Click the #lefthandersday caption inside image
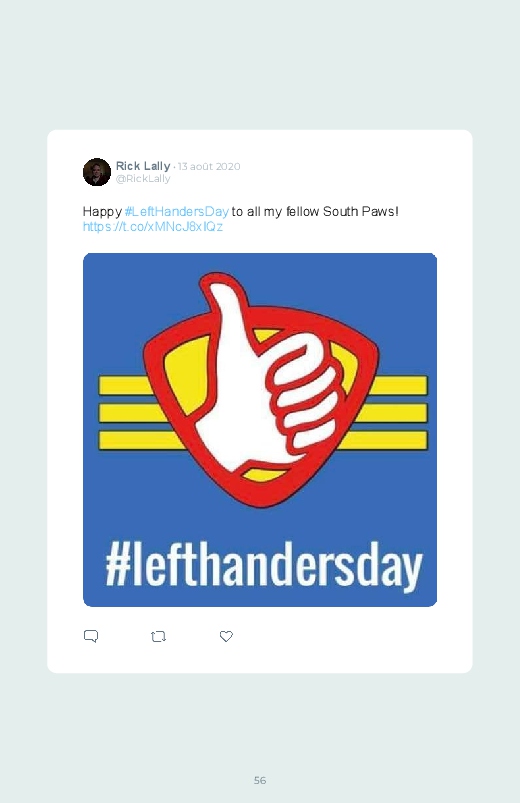 click(x=264, y=566)
